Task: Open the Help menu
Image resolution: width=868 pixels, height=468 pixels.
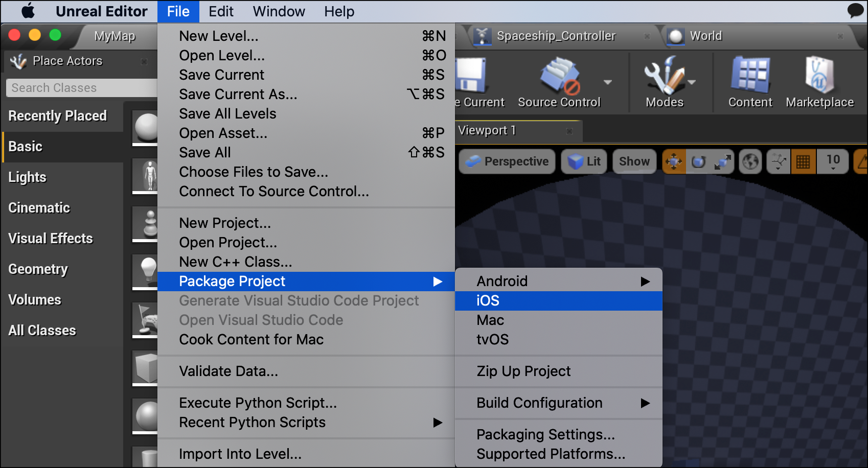Action: point(339,11)
